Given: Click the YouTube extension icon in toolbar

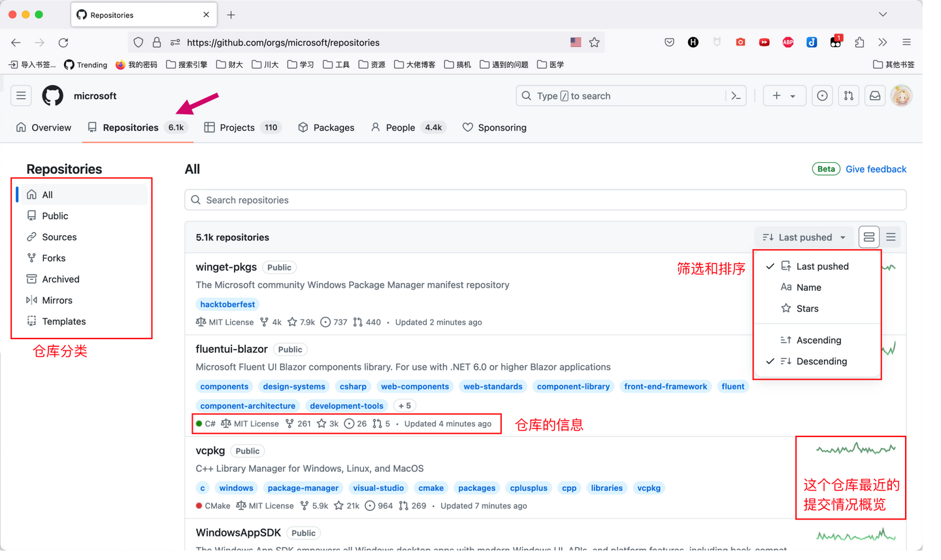Looking at the screenshot, I should (764, 42).
